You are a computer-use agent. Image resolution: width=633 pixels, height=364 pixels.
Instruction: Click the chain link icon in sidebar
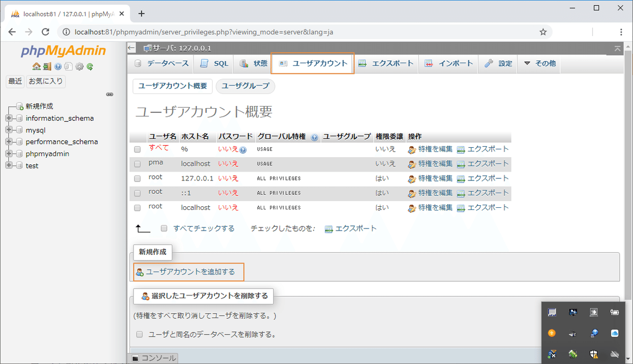(110, 94)
